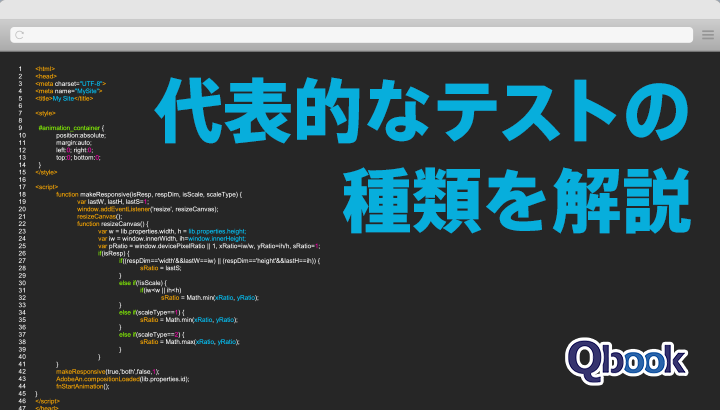Click the AdobeAn.compositionLoaded code line
This screenshot has width=720, height=410.
pyautogui.click(x=122, y=379)
